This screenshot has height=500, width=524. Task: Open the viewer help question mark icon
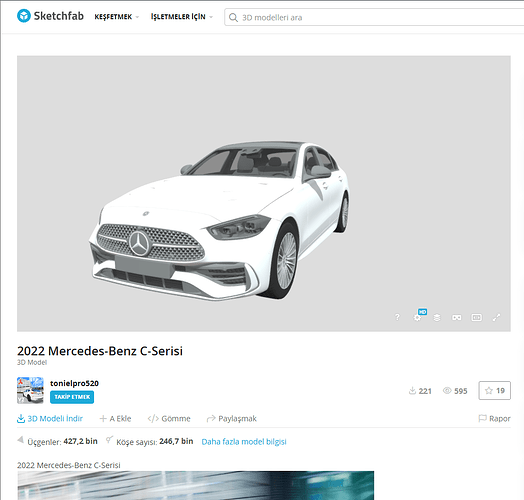(397, 317)
